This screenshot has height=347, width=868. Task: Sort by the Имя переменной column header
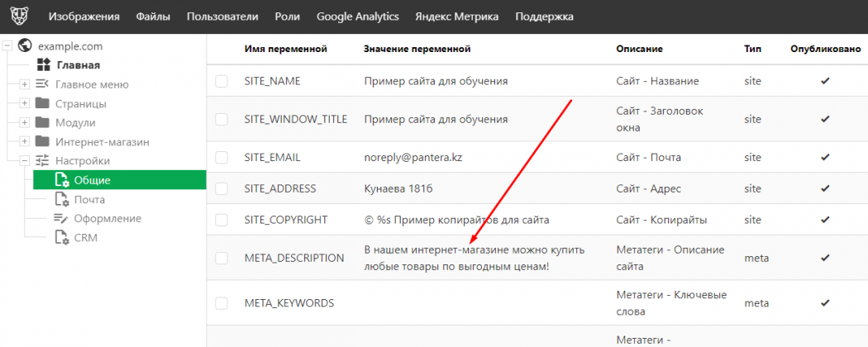(286, 50)
